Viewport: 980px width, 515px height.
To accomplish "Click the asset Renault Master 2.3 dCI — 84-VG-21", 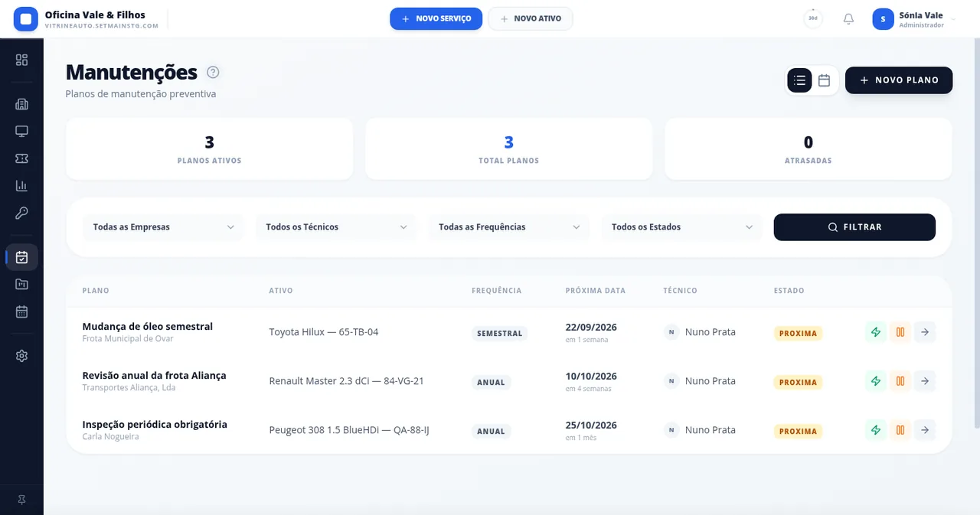I will click(346, 381).
